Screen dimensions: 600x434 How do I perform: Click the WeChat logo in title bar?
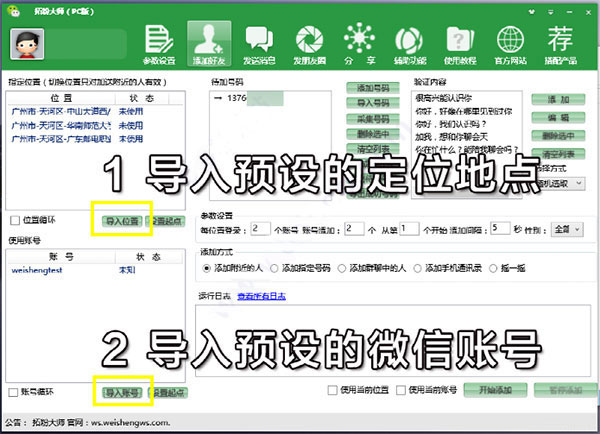[x=13, y=10]
